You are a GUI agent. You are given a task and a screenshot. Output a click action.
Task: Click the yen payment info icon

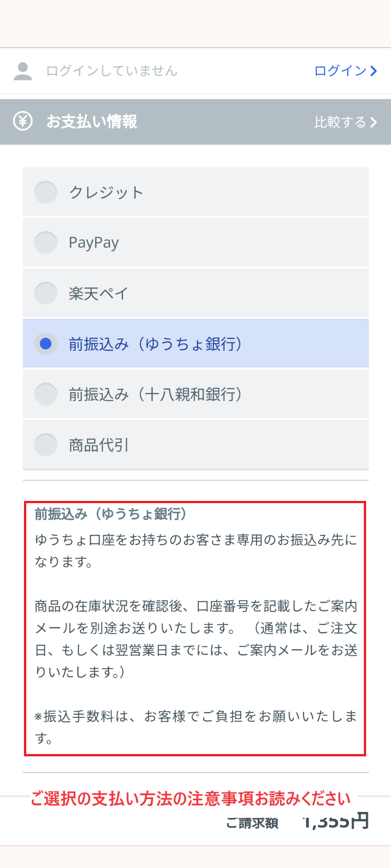[x=23, y=121]
